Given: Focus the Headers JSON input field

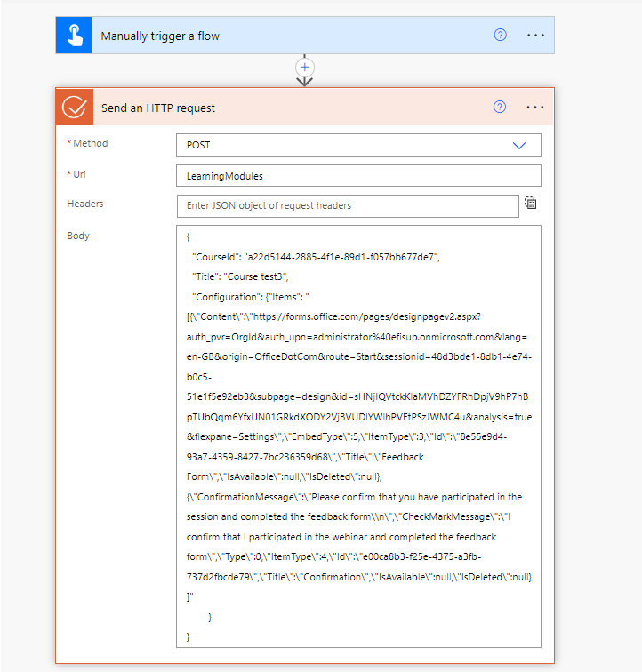Looking at the screenshot, I should click(x=347, y=205).
